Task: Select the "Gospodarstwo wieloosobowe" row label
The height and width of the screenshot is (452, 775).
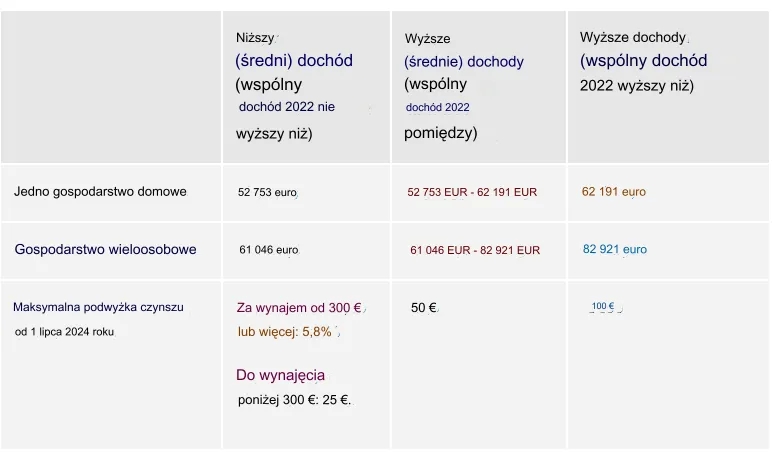Action: [105, 249]
